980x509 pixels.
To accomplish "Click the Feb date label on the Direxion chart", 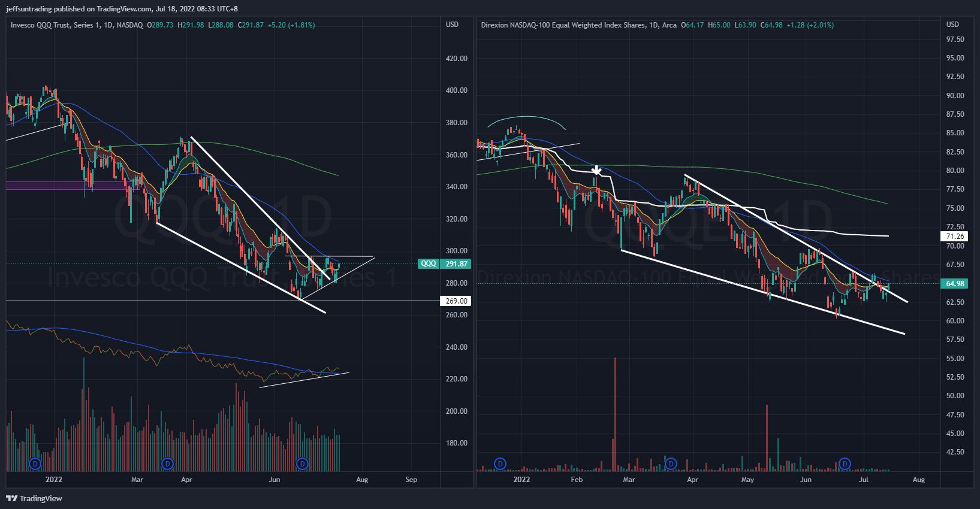I will 577,480.
